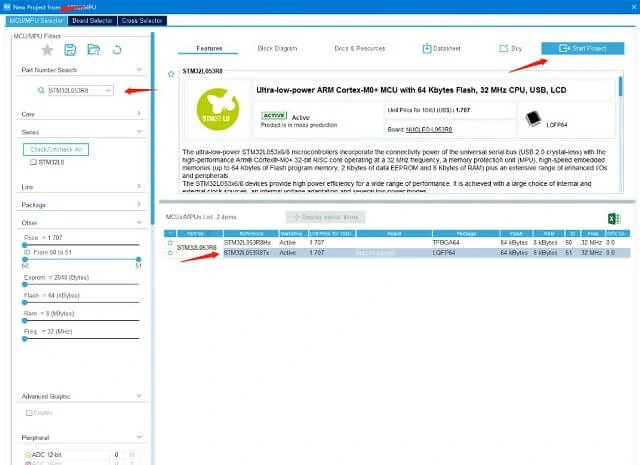This screenshot has height=465, width=640.
Task: Click the application icon in title bar
Action: tap(7, 7)
